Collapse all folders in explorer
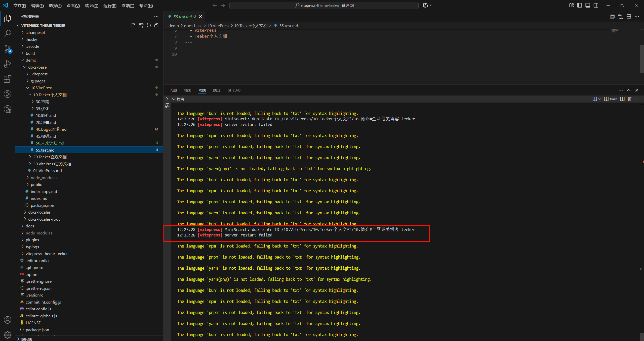Image resolution: width=644 pixels, height=341 pixels. coord(156,25)
